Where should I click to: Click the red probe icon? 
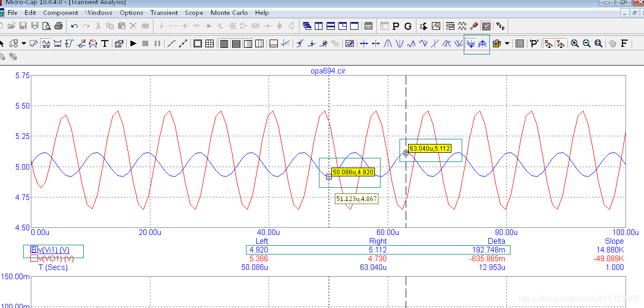click(x=474, y=26)
